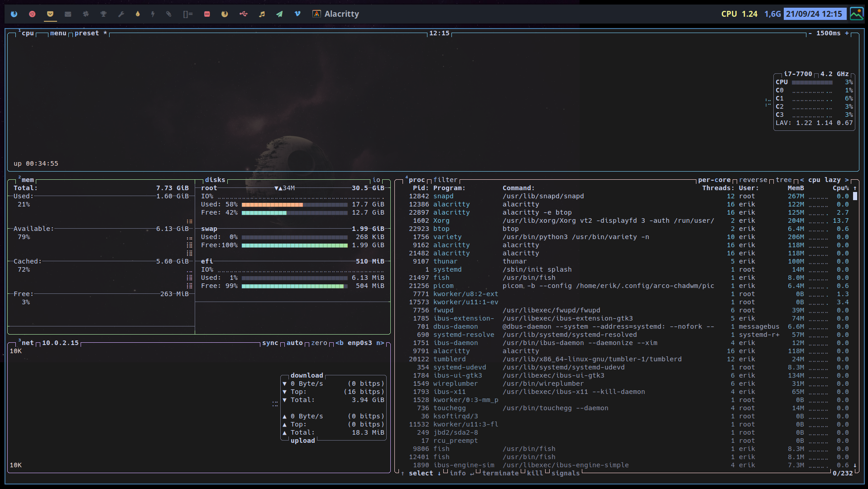Viewport: 868px width, 489px height.
Task: Select the yellow Pocket tag icon
Action: 50,14
